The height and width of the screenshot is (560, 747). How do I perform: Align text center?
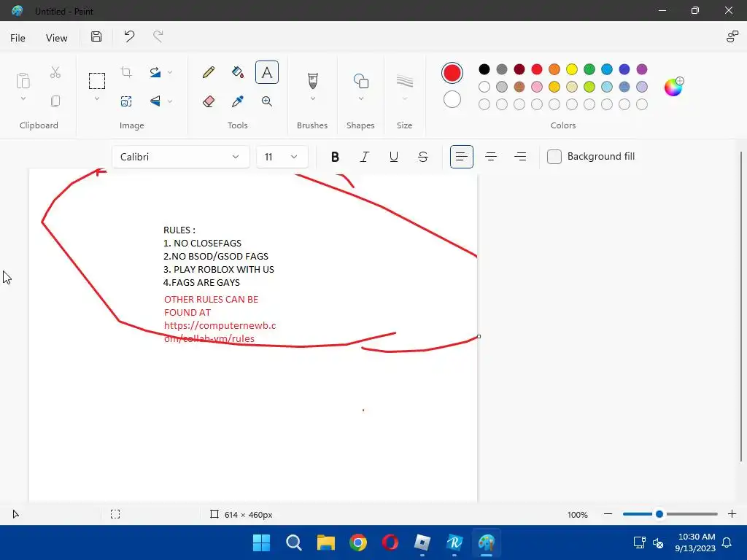click(x=491, y=157)
